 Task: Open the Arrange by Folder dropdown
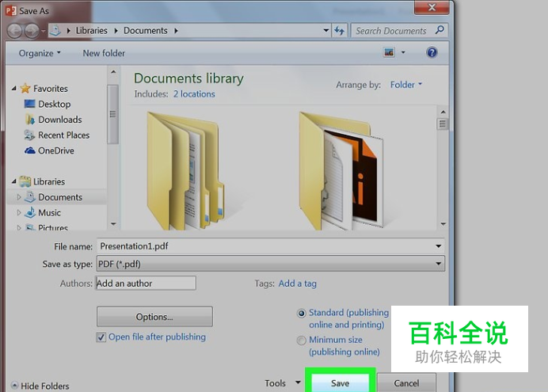[x=406, y=85]
